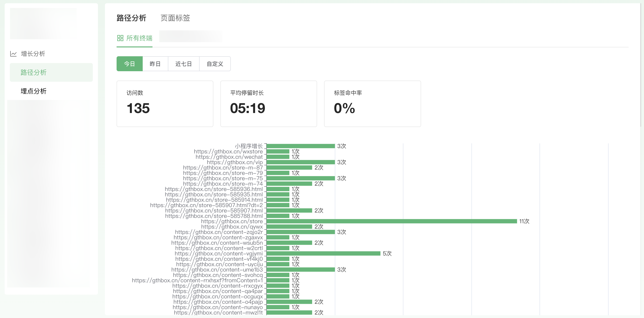Click the 11次 bar for gthbox.cn/store
The width and height of the screenshot is (644, 318).
pos(391,221)
